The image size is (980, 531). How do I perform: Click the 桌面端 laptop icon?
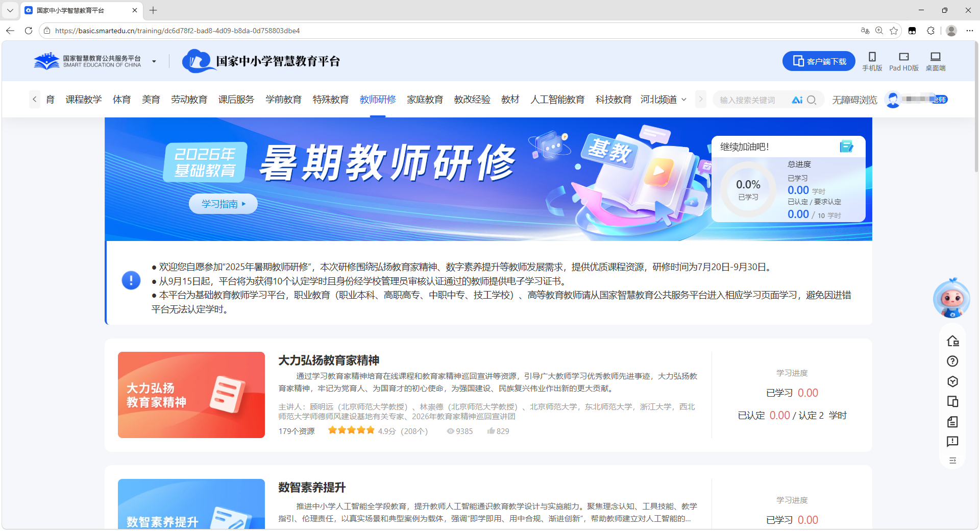point(936,57)
